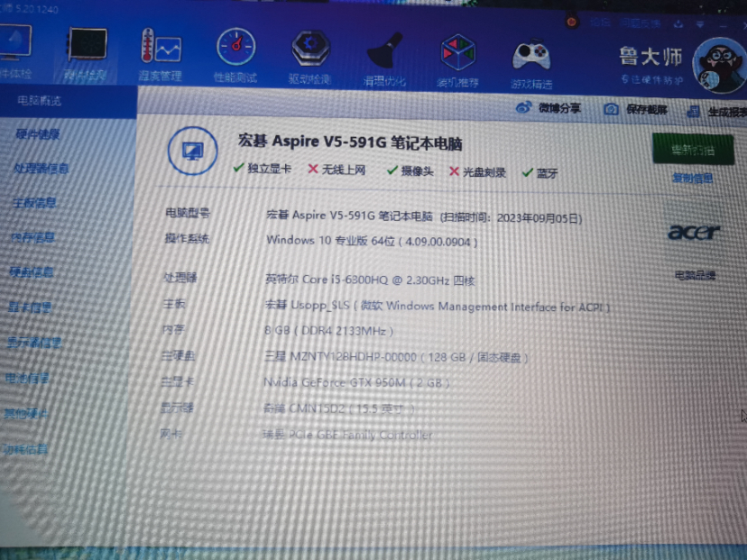Click the 操作系统 label

(187, 238)
